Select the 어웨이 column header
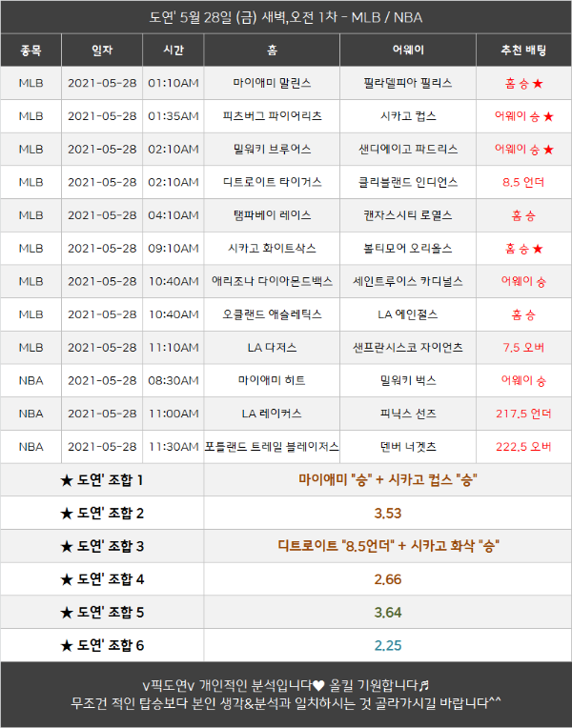572x728 pixels. click(x=408, y=51)
